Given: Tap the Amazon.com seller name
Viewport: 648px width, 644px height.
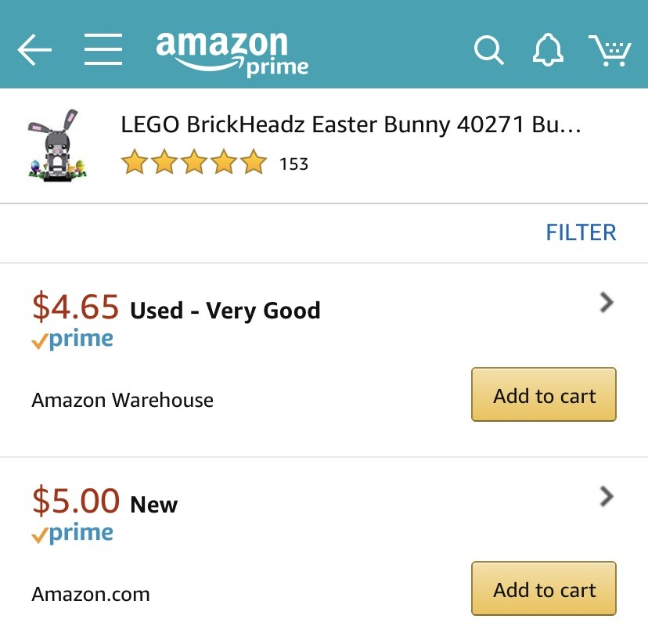Looking at the screenshot, I should click(x=91, y=594).
